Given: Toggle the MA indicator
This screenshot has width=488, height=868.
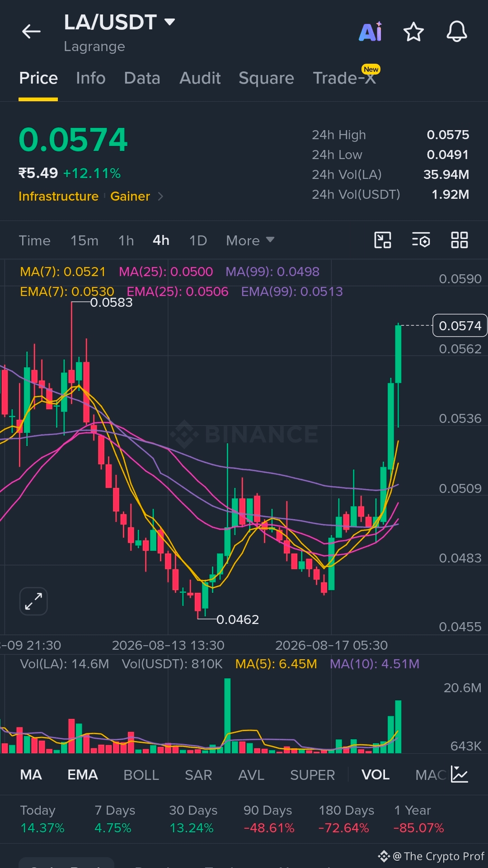Looking at the screenshot, I should pyautogui.click(x=31, y=775).
